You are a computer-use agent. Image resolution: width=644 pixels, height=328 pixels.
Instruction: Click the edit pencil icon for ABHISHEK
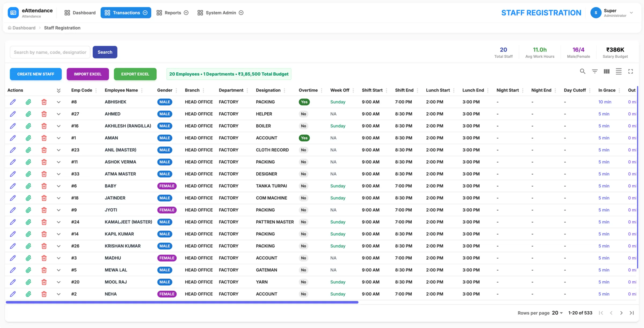click(13, 102)
